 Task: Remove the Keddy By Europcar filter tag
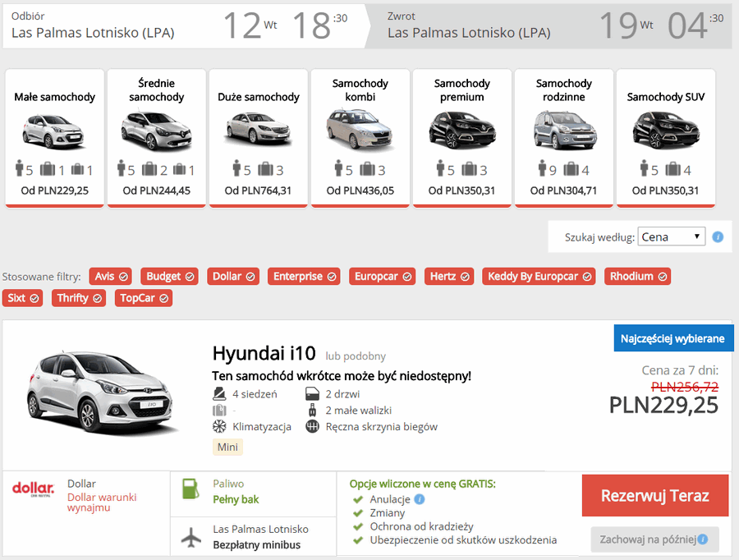click(539, 276)
